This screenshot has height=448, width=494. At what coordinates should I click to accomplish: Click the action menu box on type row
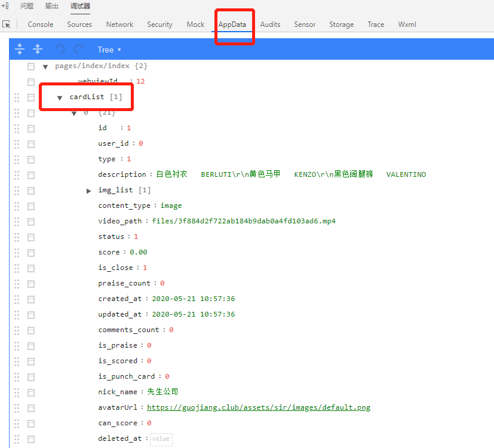pyautogui.click(x=31, y=159)
